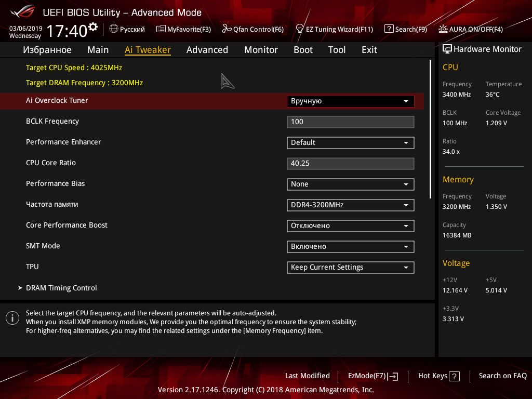Click the CPU temperature 36°C value
This screenshot has height=399, width=532.
coord(493,95)
